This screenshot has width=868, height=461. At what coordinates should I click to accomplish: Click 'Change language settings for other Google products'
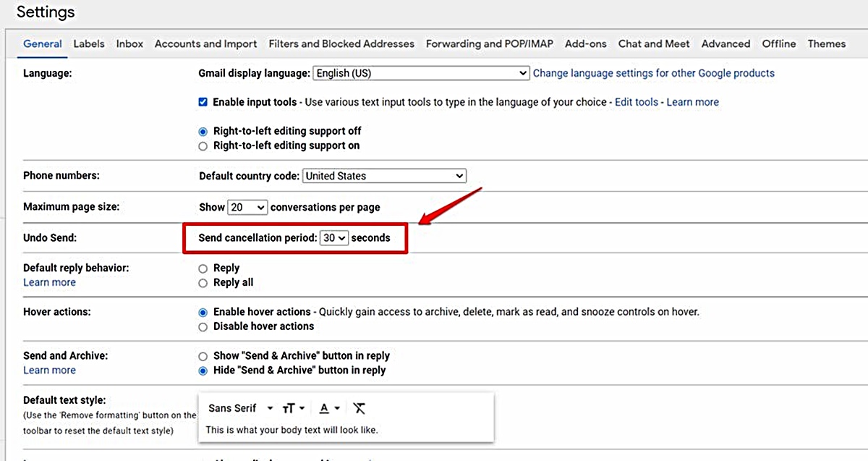(x=653, y=73)
